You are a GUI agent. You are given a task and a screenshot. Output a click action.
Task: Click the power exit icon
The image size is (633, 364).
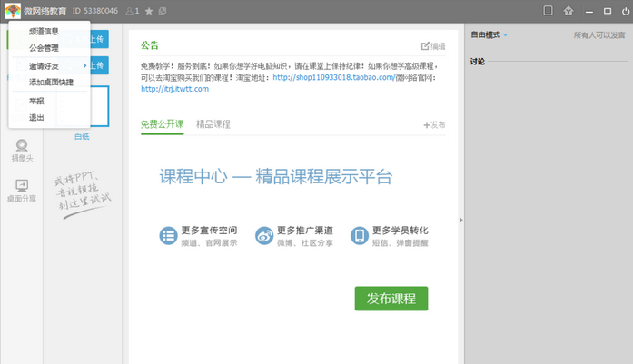point(626,11)
